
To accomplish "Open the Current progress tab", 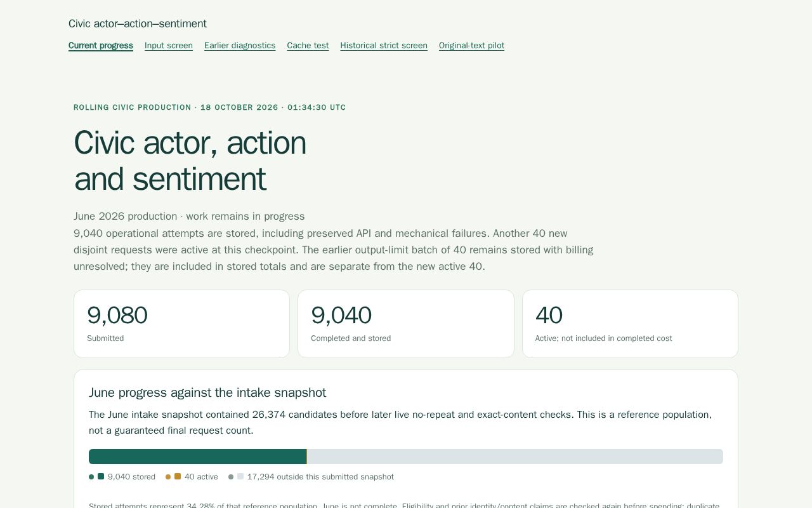I will click(101, 46).
